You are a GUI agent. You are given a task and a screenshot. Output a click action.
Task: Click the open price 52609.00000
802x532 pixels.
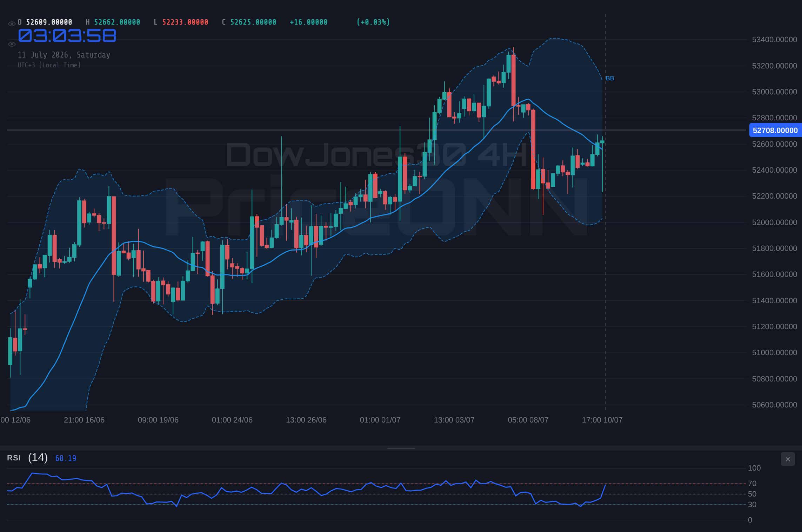click(x=49, y=22)
